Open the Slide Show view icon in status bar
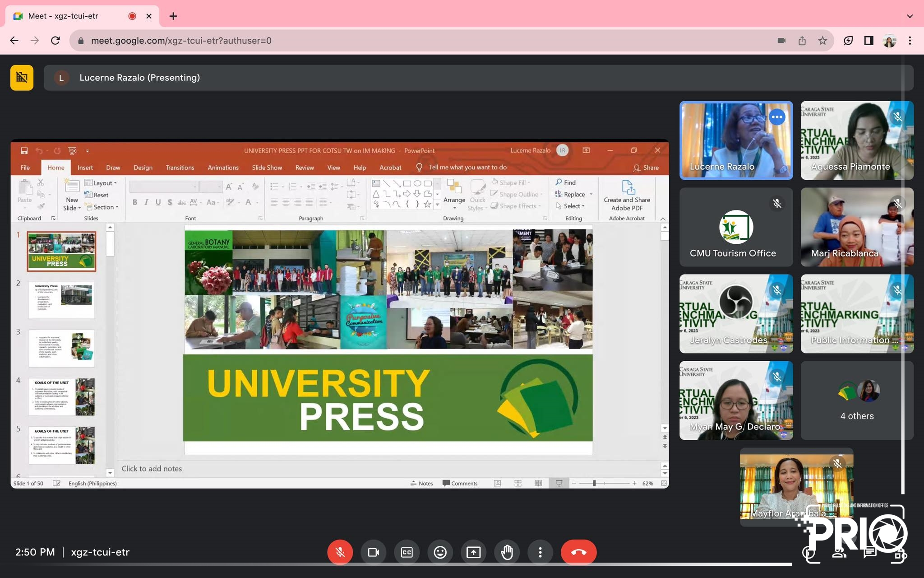 [x=559, y=483]
